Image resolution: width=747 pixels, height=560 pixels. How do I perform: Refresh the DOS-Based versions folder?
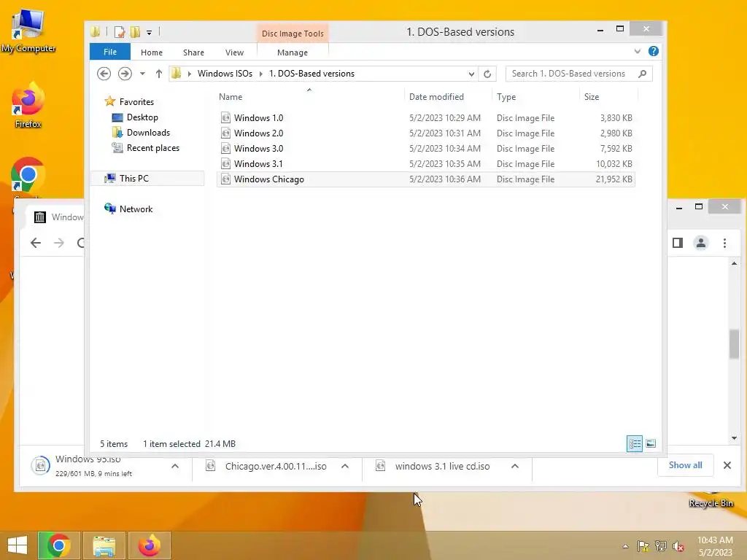(487, 74)
